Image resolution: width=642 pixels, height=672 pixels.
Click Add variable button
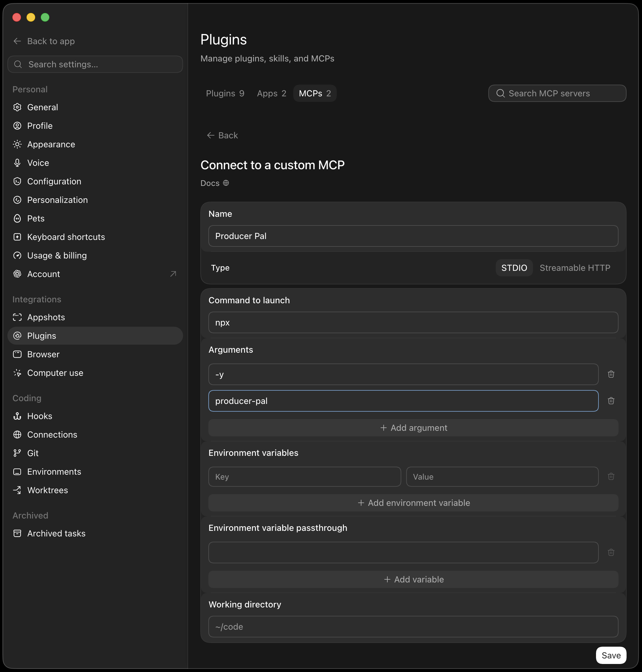(x=413, y=579)
